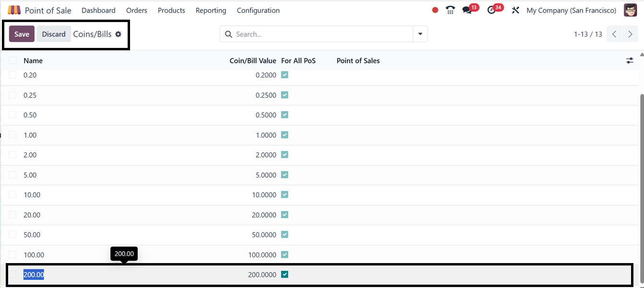Go to next page with right chevron
Image resolution: width=644 pixels, height=288 pixels.
[630, 34]
